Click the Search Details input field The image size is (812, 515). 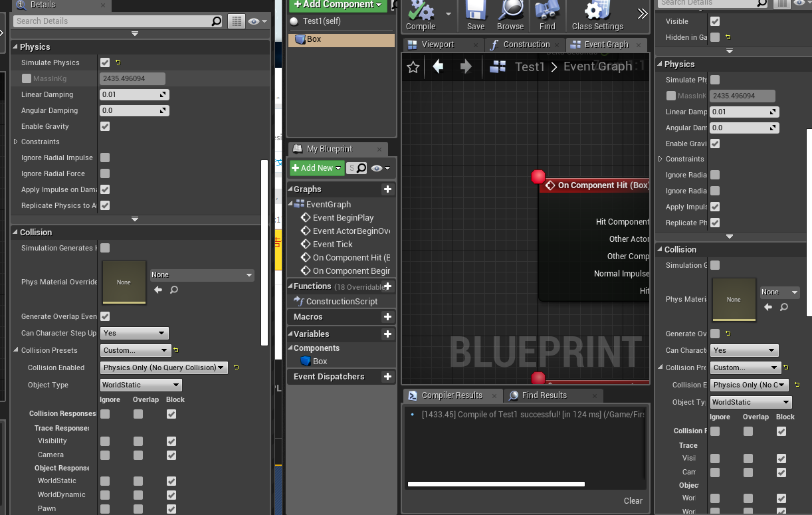click(x=113, y=21)
